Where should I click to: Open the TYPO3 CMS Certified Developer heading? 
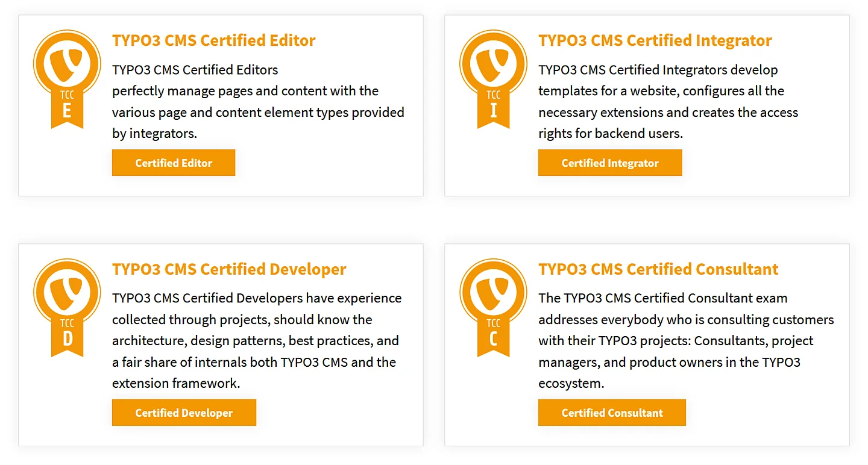(229, 269)
